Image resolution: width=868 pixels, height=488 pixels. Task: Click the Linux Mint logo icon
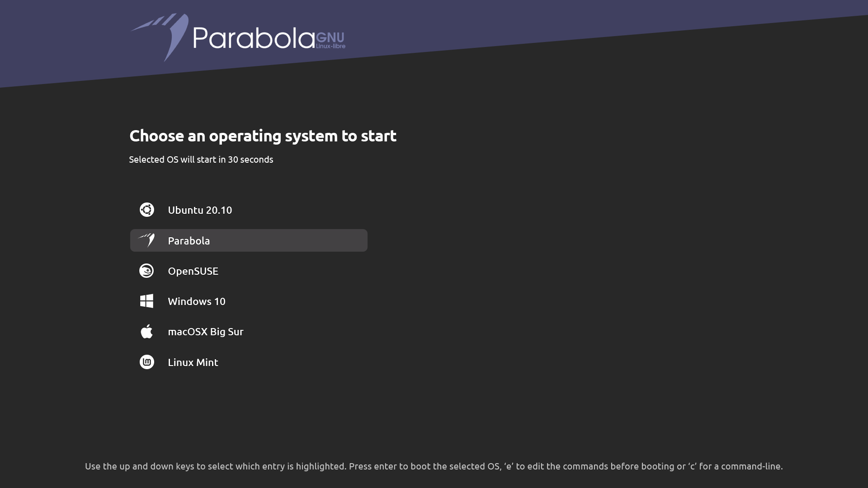click(146, 362)
